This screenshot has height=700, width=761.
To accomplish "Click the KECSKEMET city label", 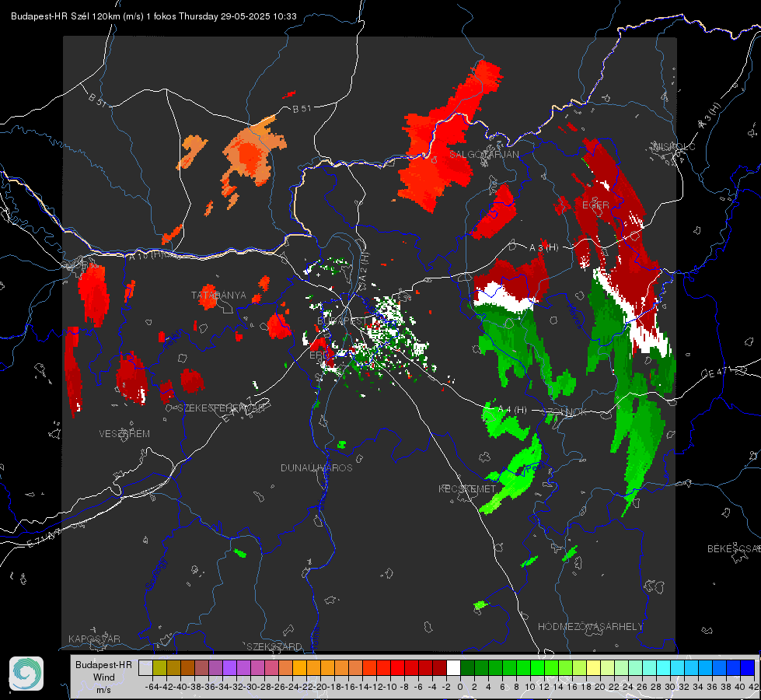I will tap(467, 488).
